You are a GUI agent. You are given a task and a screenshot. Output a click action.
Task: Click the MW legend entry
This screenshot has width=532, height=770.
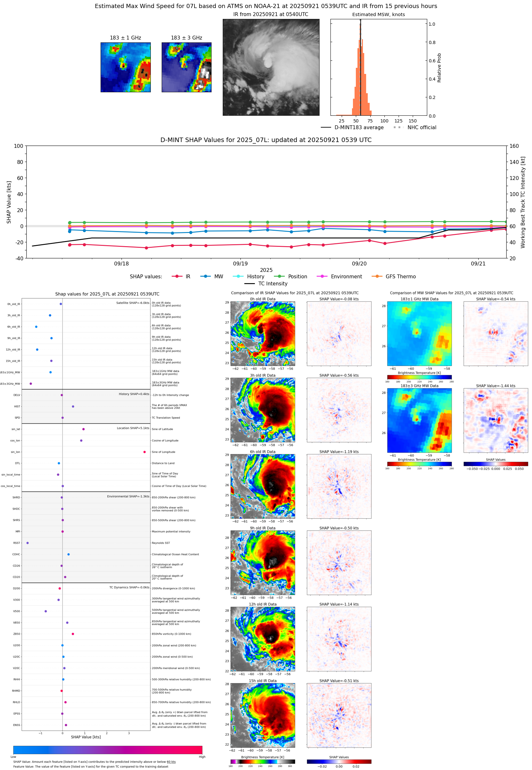212,277
